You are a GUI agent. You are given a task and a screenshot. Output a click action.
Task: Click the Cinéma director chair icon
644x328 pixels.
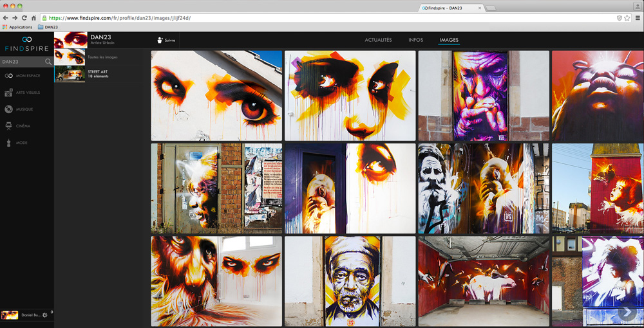[8, 126]
